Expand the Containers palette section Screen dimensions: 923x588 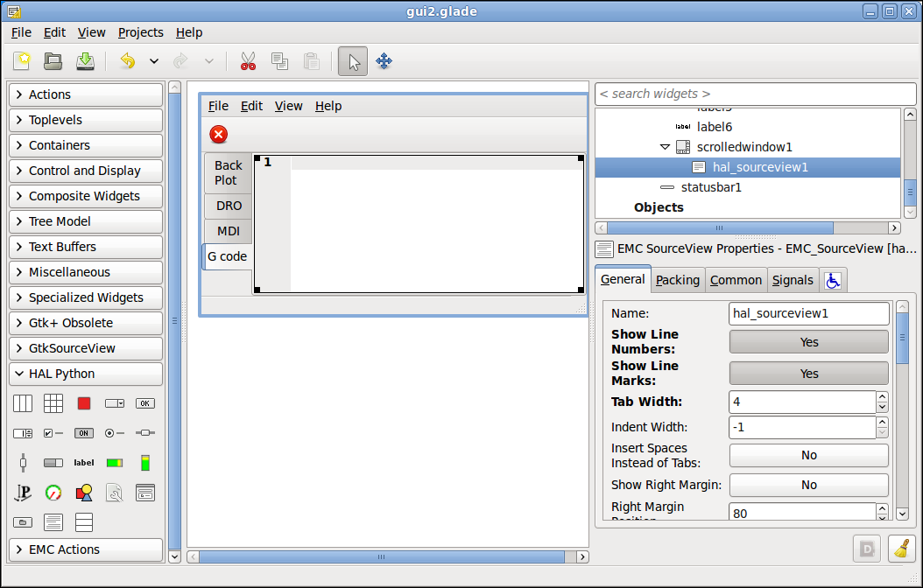pos(86,145)
